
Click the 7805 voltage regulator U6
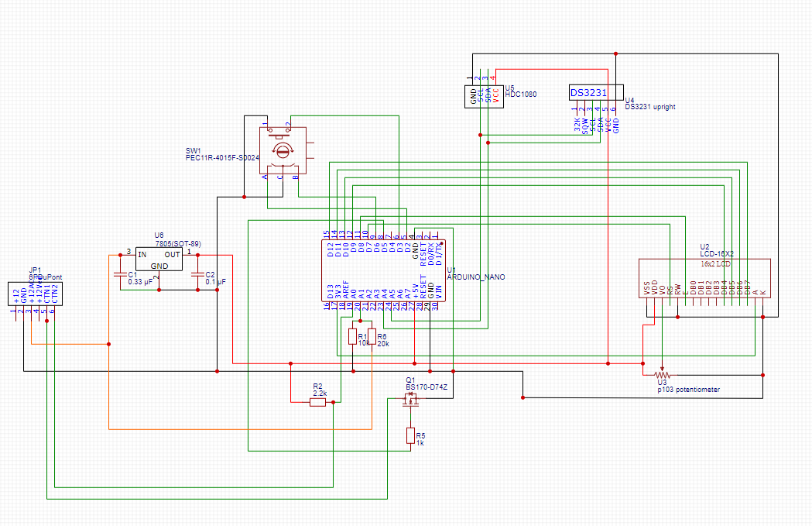pos(159,260)
